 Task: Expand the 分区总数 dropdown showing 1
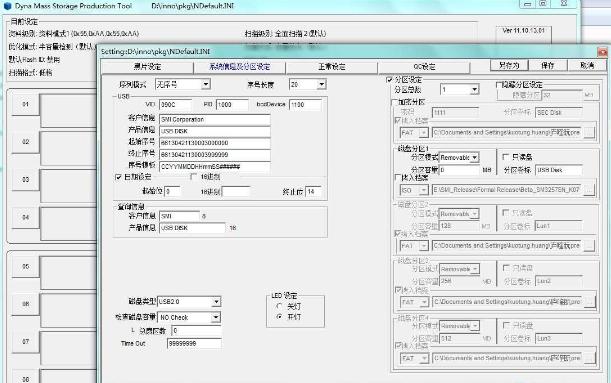474,90
